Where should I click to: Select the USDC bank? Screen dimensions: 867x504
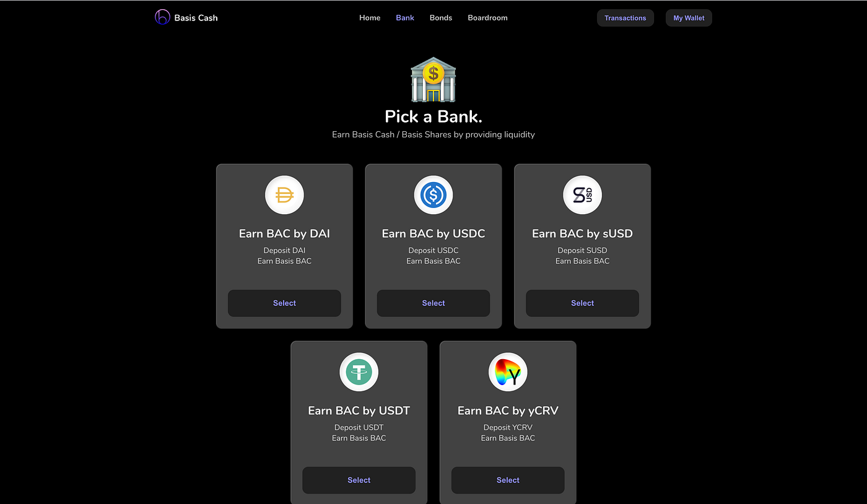[x=434, y=303]
